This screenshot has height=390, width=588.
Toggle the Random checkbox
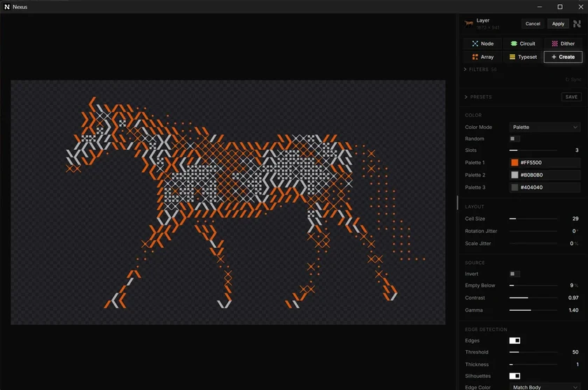tap(514, 139)
